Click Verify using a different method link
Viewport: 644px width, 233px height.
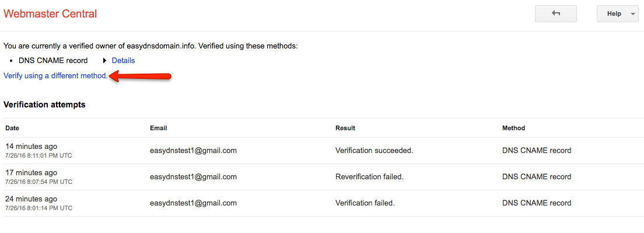click(55, 75)
